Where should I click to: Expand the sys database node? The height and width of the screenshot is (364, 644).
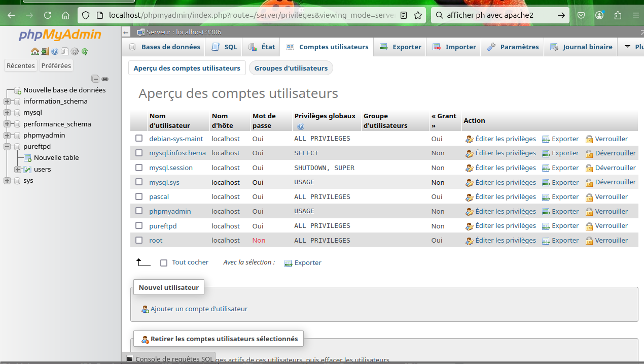pos(7,181)
